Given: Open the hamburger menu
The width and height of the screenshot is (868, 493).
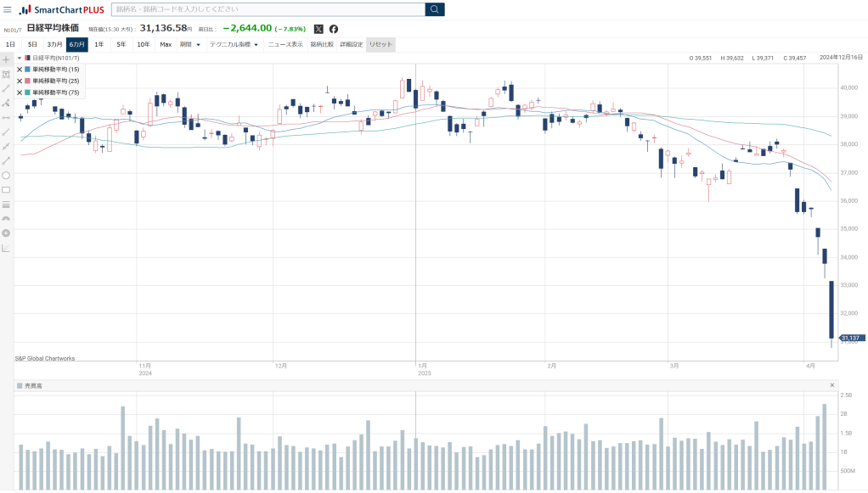Looking at the screenshot, I should pos(8,9).
